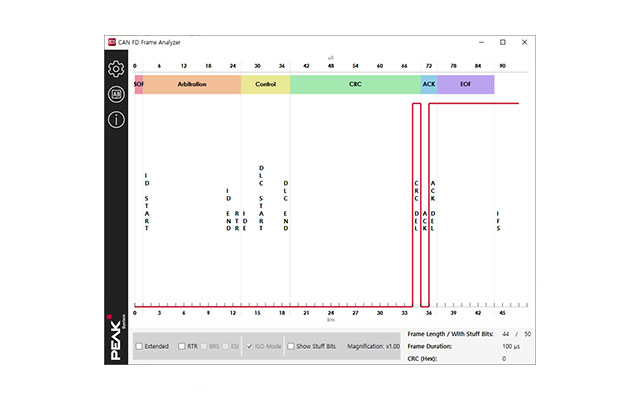640x400 pixels.
Task: Open the settings gear in sidebar
Action: (116, 68)
